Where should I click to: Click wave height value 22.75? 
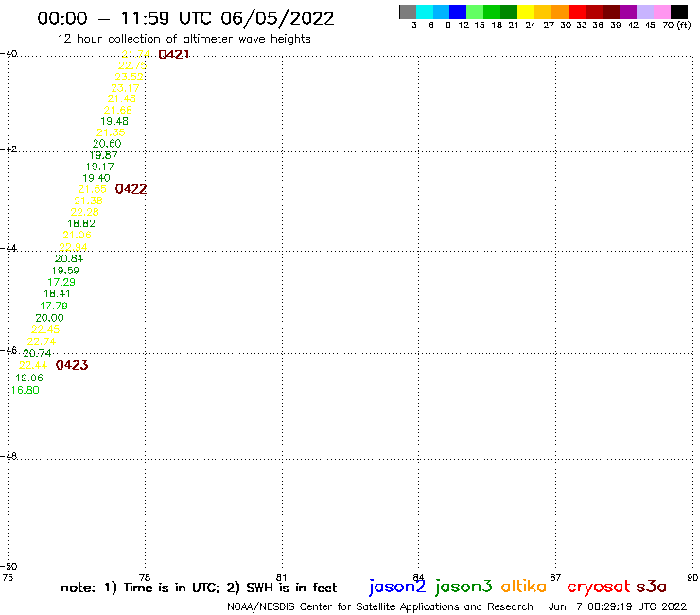(x=132, y=65)
